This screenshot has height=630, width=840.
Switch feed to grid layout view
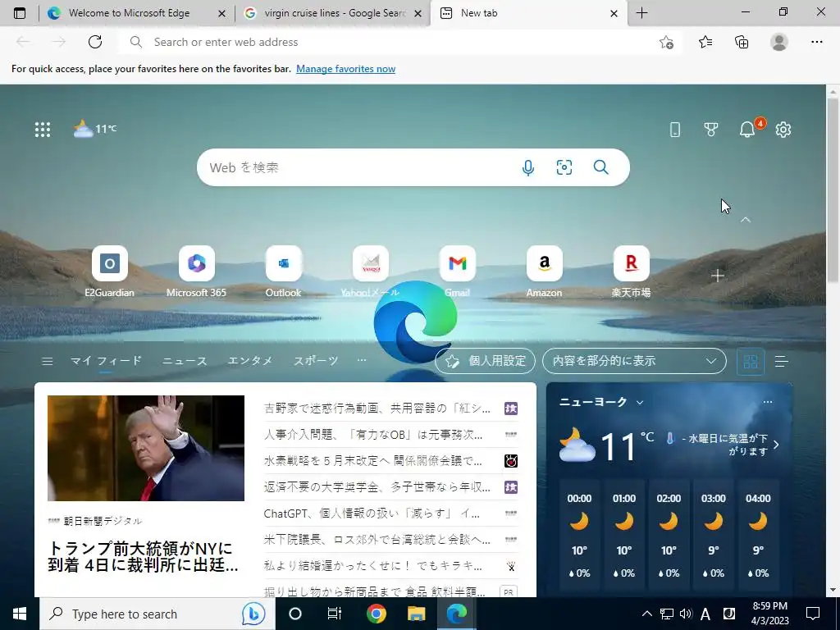tap(751, 362)
